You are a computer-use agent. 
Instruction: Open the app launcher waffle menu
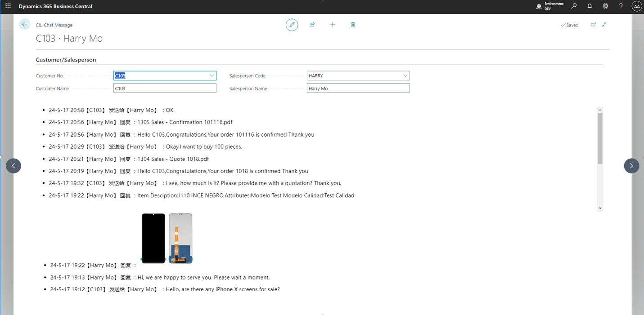click(x=8, y=6)
